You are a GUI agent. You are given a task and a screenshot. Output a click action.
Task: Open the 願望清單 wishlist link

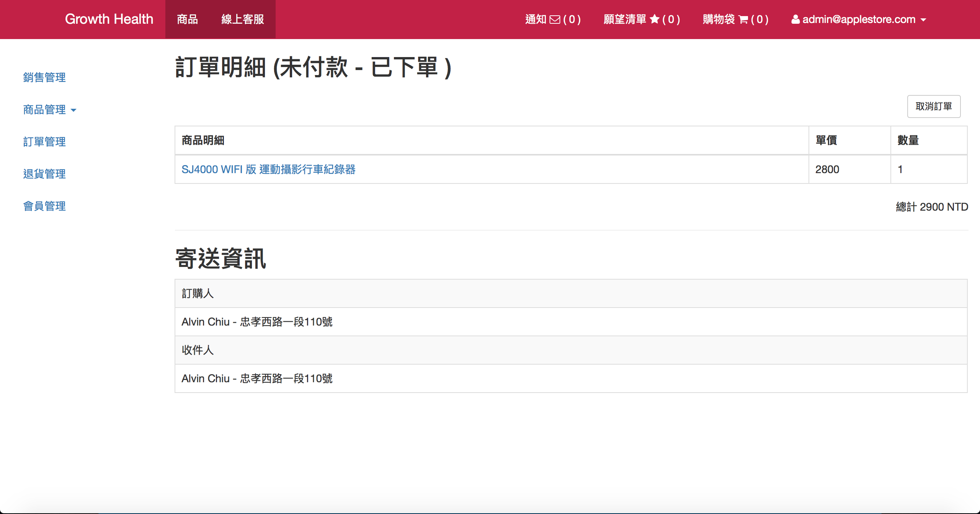coord(625,19)
